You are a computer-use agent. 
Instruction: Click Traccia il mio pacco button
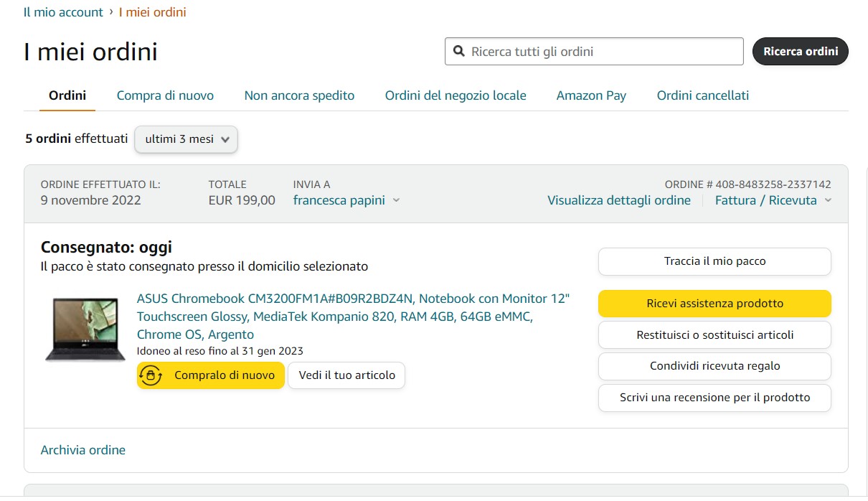pyautogui.click(x=714, y=261)
